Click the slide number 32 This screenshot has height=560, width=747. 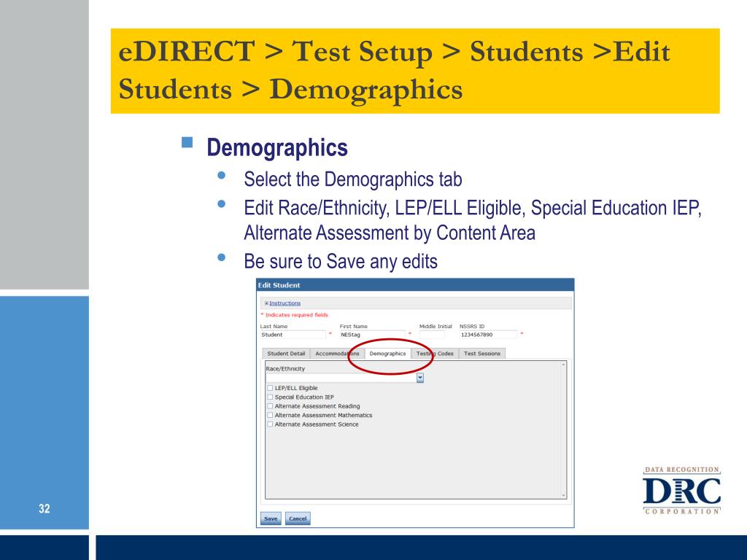(44, 508)
